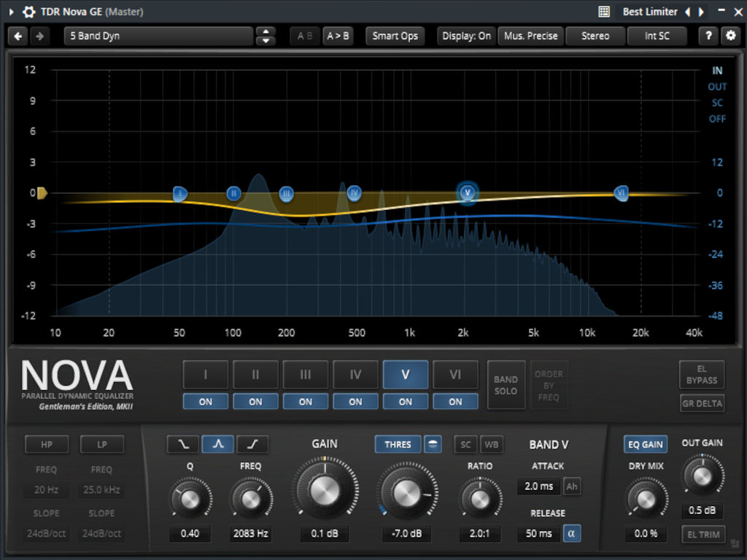747x560 pixels.
Task: Click the A B compare button
Action: point(305,36)
